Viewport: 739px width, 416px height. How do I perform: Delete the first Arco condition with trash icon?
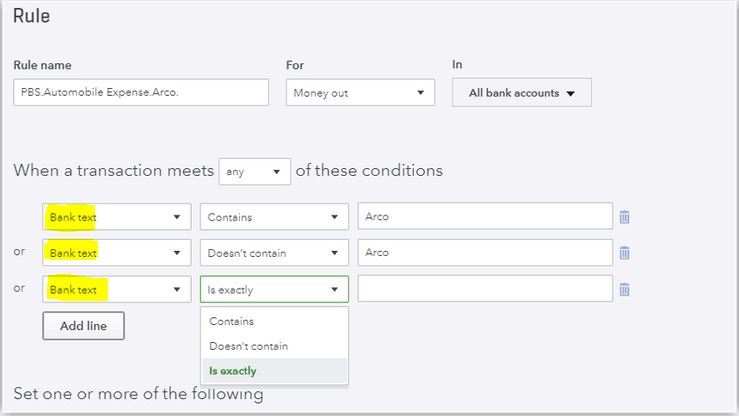(624, 217)
